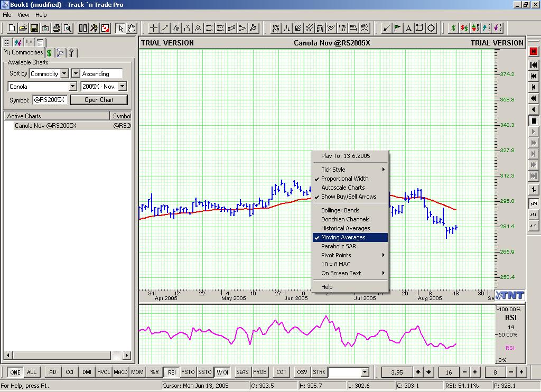Choose the text annotation 'A' tool
This screenshot has height=392, width=541.
tap(409, 28)
